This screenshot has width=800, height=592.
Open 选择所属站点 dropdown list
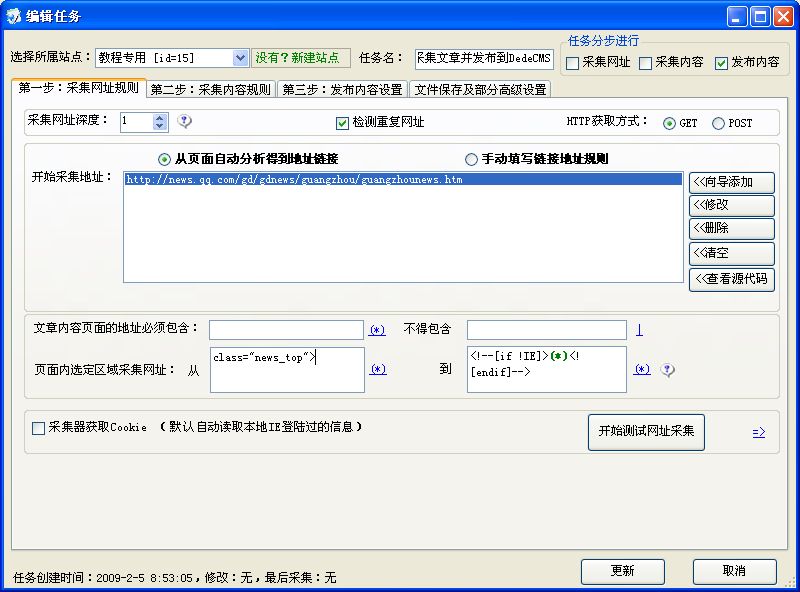pos(240,59)
